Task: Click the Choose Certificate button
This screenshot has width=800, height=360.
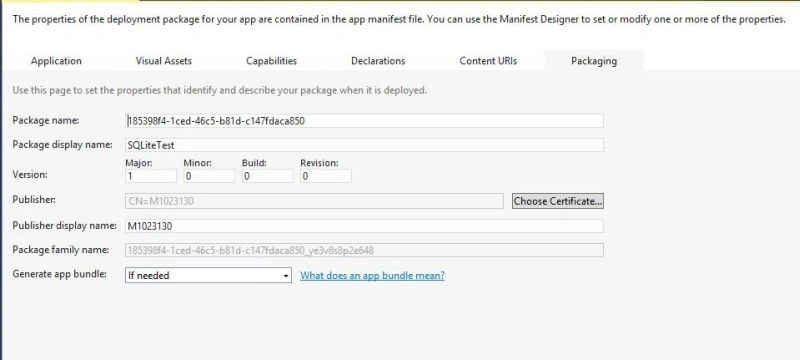Action: (x=558, y=201)
